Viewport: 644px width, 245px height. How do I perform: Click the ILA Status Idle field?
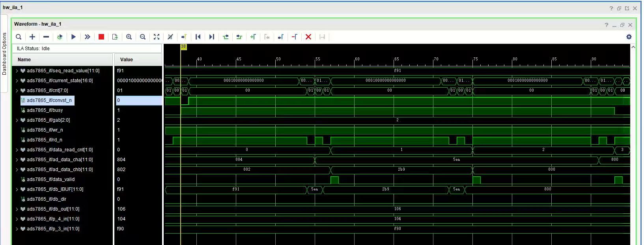[x=87, y=48]
